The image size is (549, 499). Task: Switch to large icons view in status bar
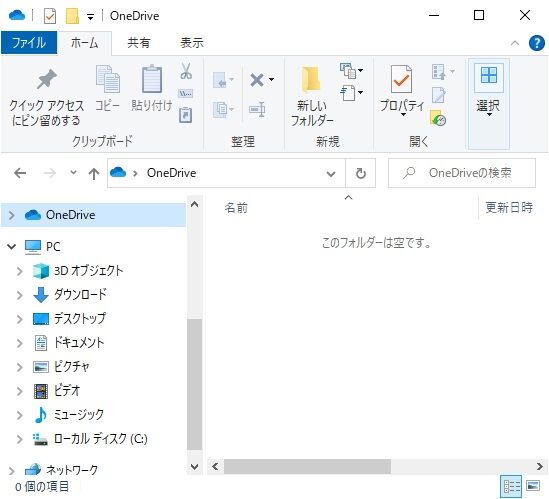[533, 486]
